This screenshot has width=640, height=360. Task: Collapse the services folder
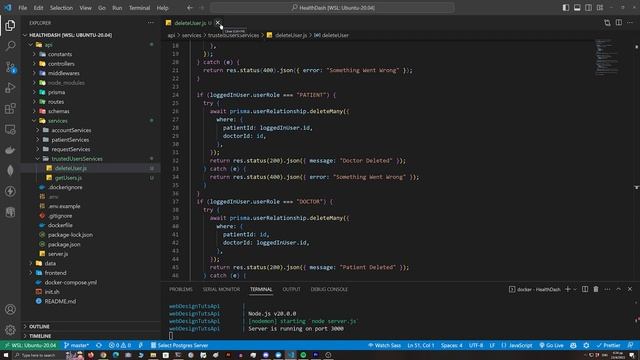[x=58, y=121]
